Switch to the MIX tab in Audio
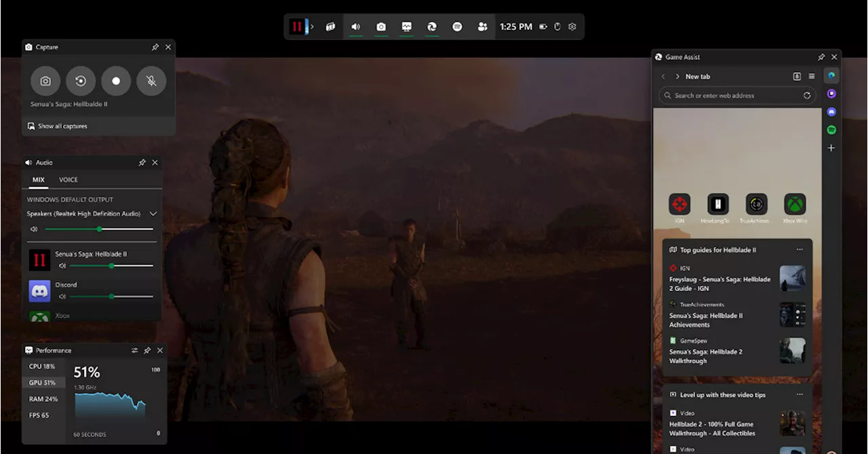The width and height of the screenshot is (868, 454). tap(39, 180)
